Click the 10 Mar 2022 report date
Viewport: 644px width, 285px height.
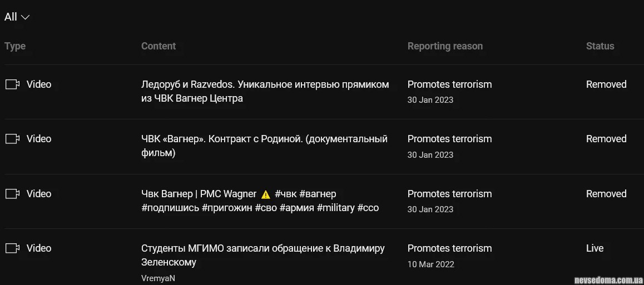(x=430, y=264)
